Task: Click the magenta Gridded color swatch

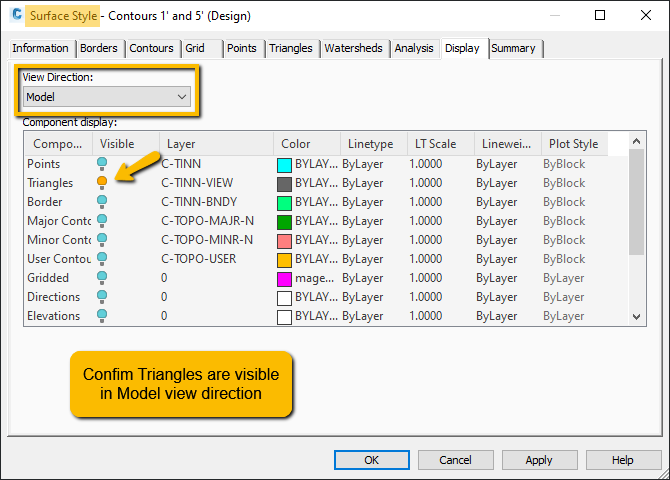Action: [284, 279]
